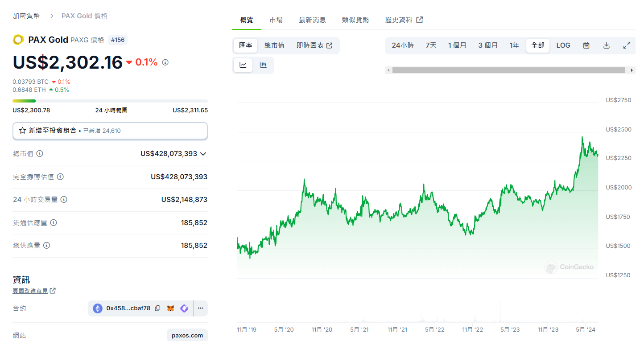This screenshot has width=644, height=341.
Task: Switch to line chart view
Action: click(243, 65)
